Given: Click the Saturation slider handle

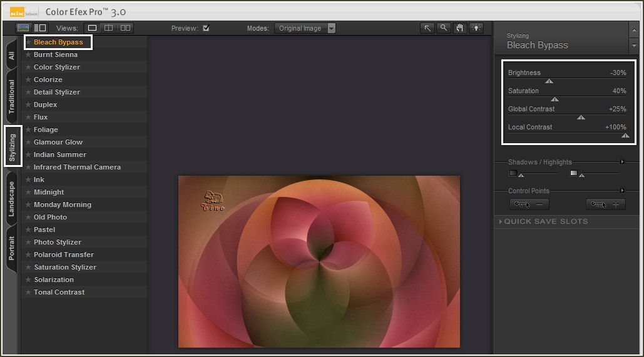Looking at the screenshot, I should pos(555,99).
